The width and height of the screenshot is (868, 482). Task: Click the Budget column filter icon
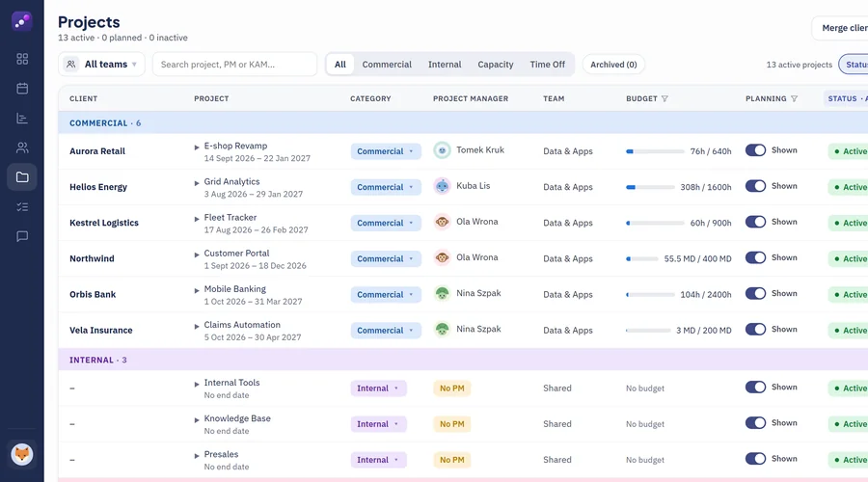[x=665, y=98]
